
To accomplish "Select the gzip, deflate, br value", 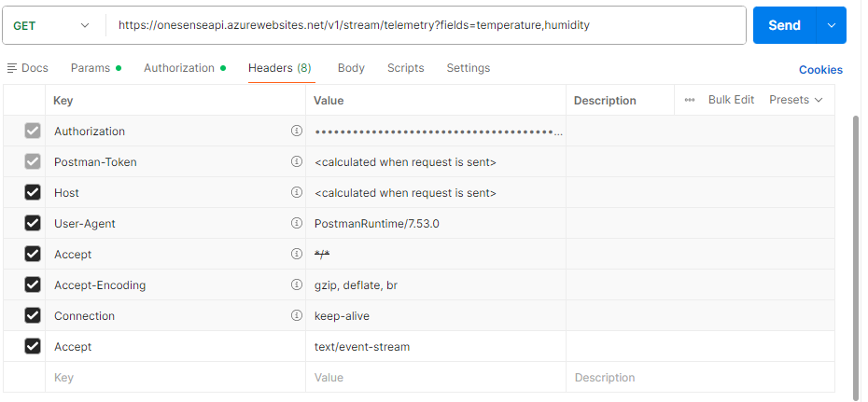I will tap(436, 284).
